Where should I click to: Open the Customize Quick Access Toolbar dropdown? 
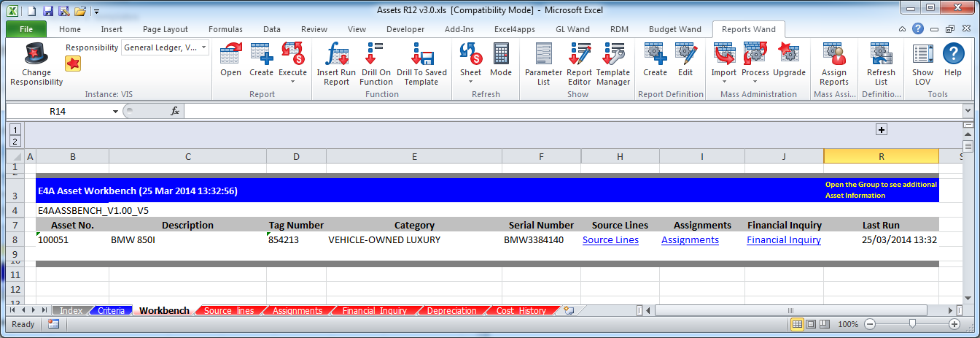[96, 12]
